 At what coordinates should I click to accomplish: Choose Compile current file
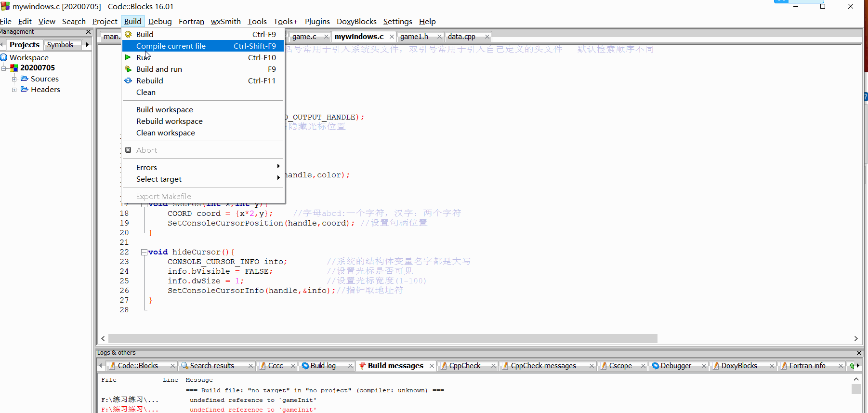[202, 46]
